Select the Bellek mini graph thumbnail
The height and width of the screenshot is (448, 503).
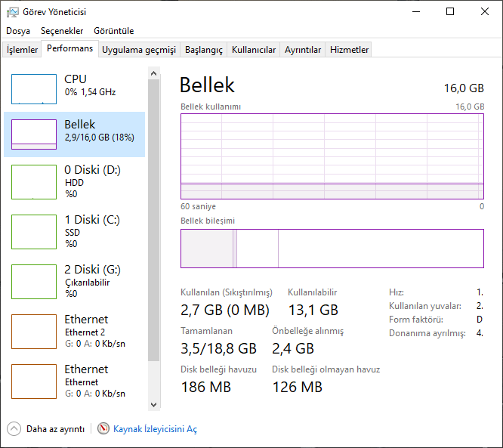[34, 134]
